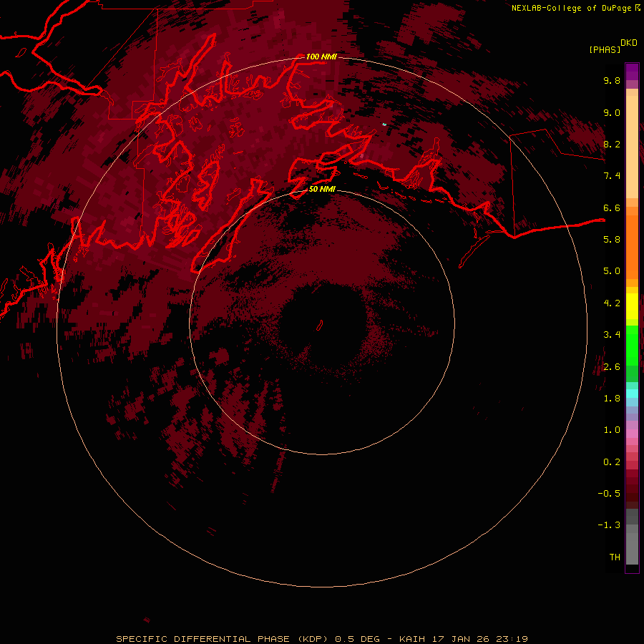
Task: Click the 4.2 value on the color scale
Action: click(612, 303)
